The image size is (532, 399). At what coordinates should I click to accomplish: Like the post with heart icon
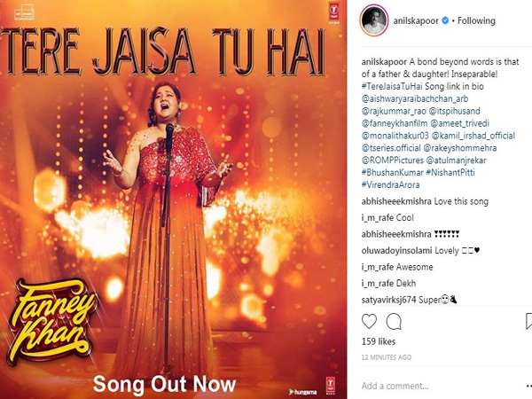coord(369,321)
